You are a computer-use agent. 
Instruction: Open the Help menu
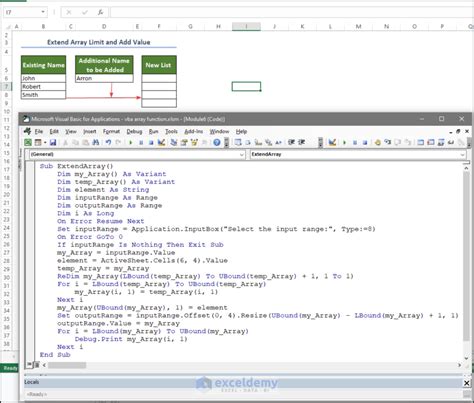(241, 131)
